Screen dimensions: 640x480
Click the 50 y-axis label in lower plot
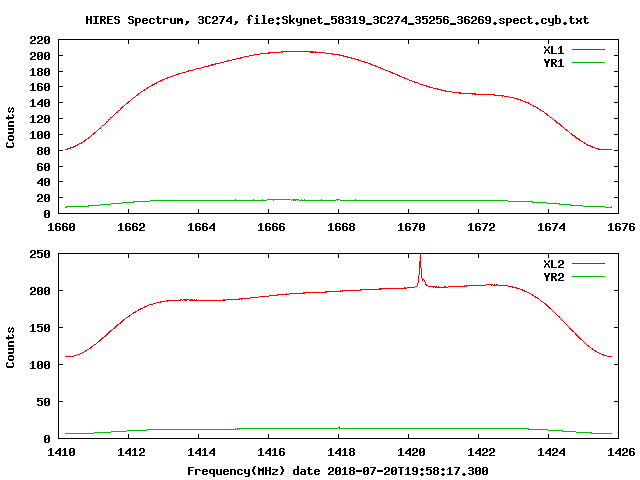[x=44, y=402]
